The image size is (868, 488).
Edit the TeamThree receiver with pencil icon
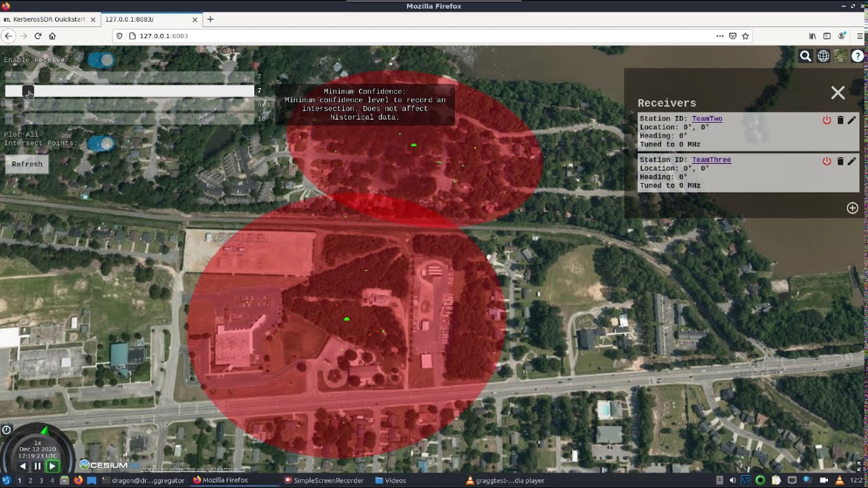tap(852, 161)
